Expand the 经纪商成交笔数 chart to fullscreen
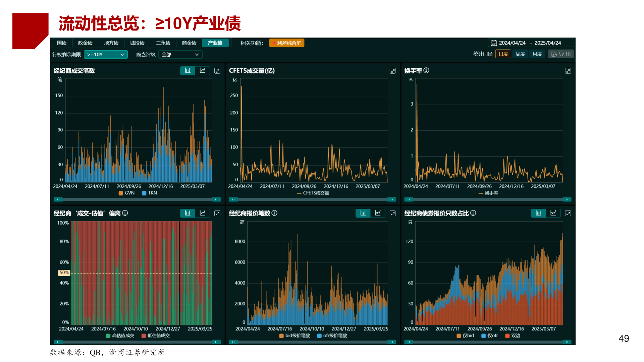The height and width of the screenshot is (362, 644). 217,71
